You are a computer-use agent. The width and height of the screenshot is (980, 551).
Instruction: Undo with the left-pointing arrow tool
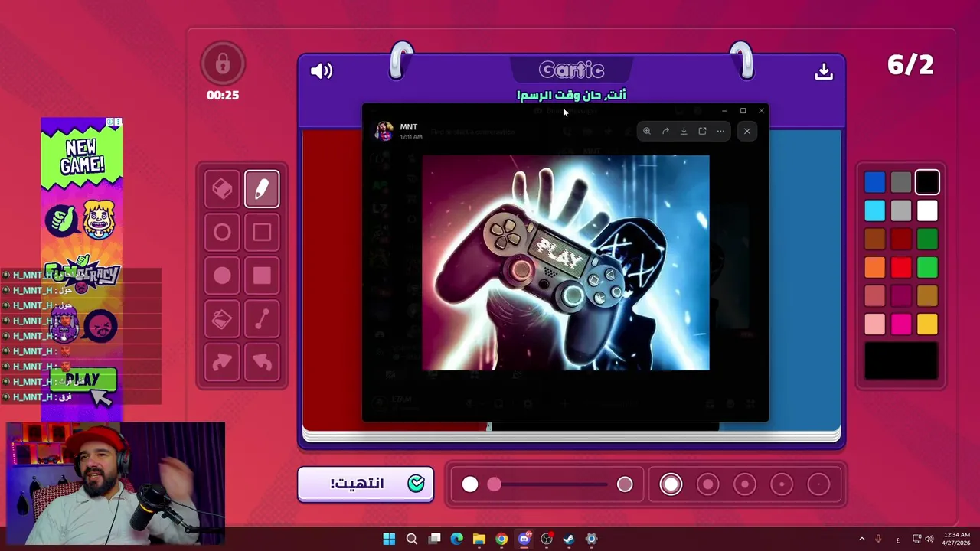[x=262, y=362]
